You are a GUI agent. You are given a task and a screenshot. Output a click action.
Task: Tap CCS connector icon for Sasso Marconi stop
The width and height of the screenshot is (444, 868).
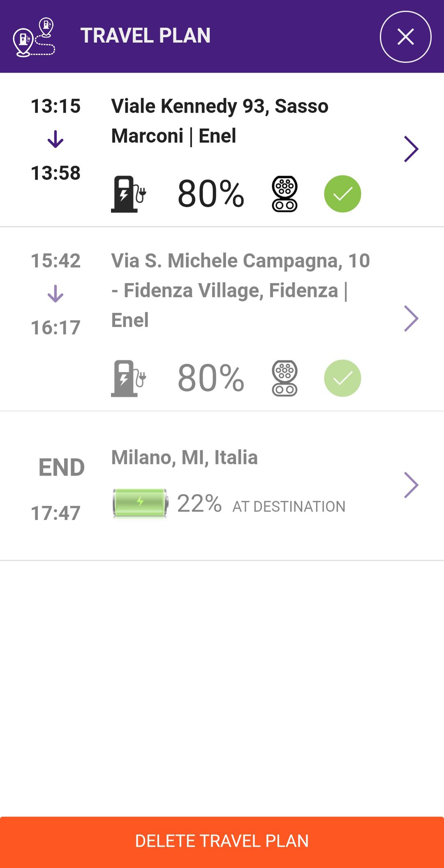pyautogui.click(x=284, y=194)
